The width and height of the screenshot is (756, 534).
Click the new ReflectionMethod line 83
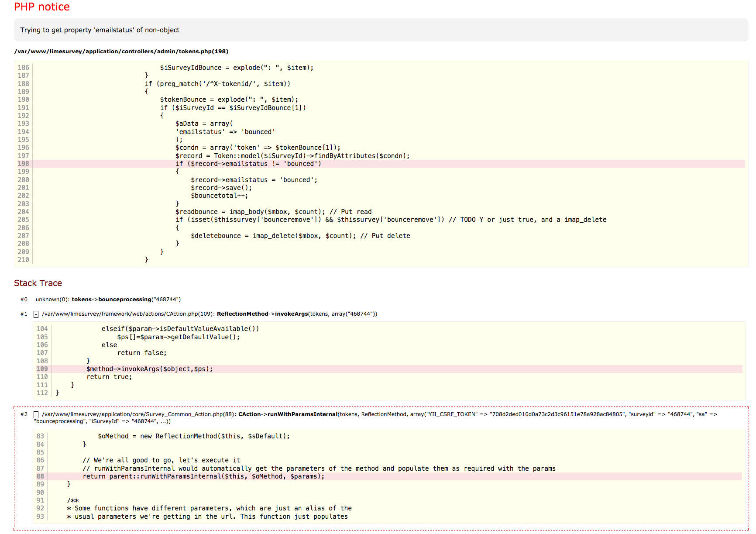coord(193,436)
